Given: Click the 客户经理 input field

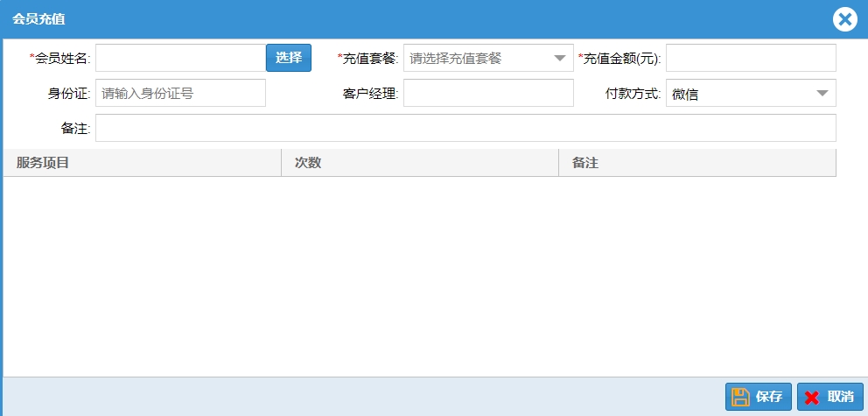Looking at the screenshot, I should (x=488, y=93).
